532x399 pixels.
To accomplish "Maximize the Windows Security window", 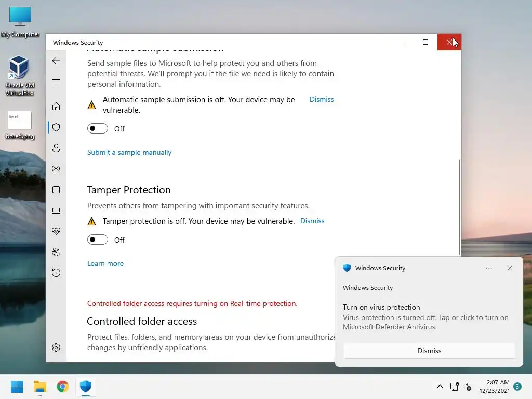I will pos(425,42).
